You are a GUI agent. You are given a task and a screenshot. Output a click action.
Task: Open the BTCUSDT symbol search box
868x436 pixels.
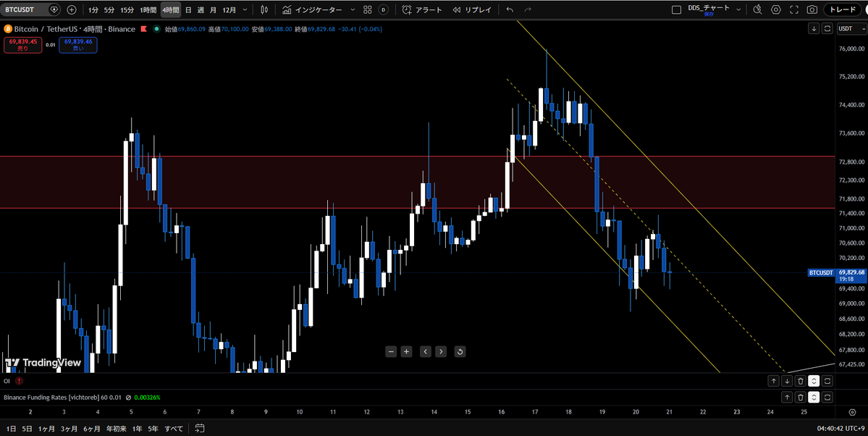(x=30, y=9)
